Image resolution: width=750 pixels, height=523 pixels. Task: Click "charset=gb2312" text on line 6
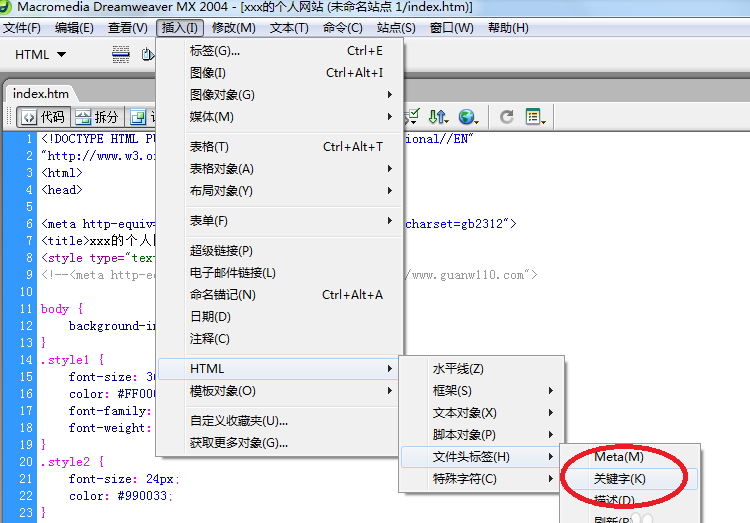(454, 224)
